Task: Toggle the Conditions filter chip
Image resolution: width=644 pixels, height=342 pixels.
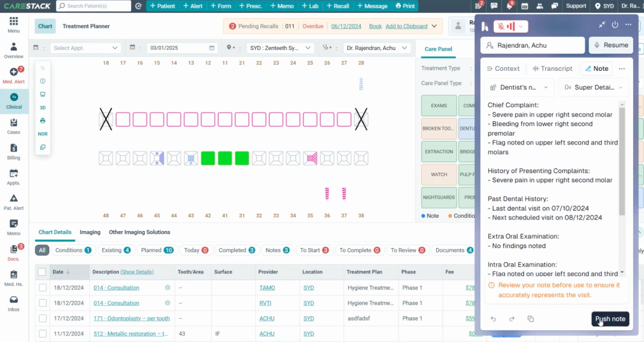Action: pos(73,250)
